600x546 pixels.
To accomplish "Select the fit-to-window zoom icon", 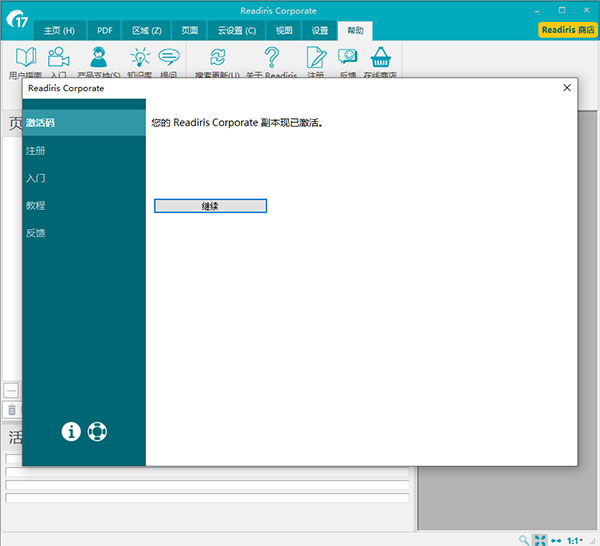I will coord(540,540).
